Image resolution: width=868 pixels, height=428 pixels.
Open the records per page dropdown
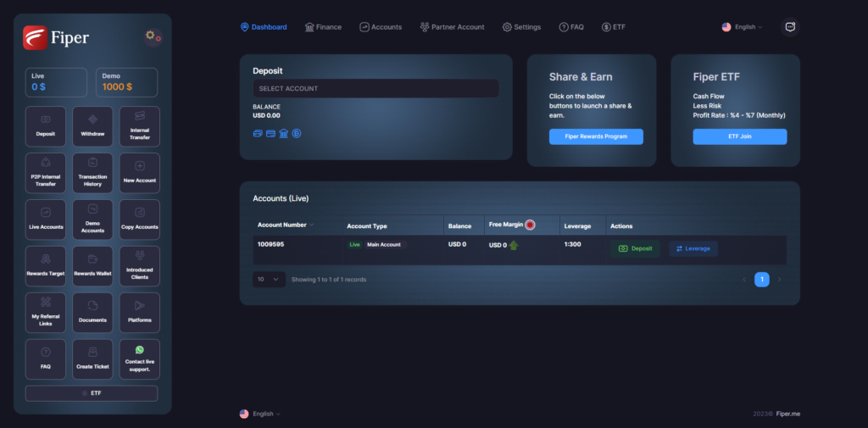pyautogui.click(x=269, y=280)
